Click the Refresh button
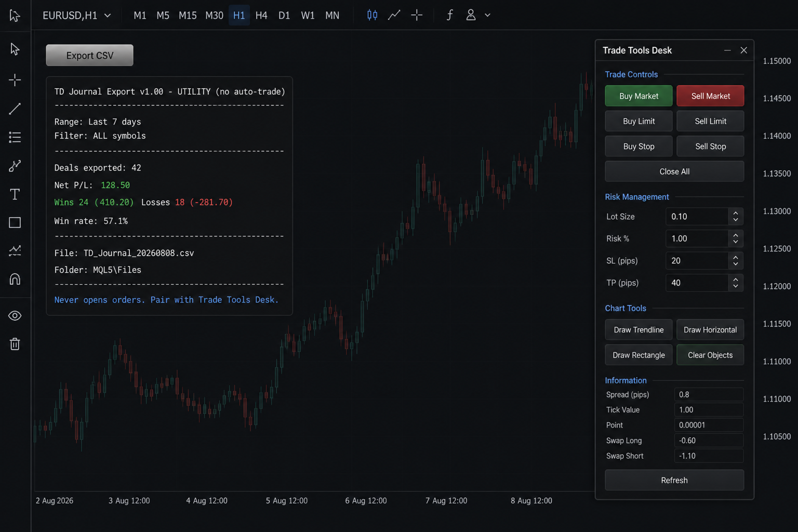This screenshot has height=532, width=798. click(x=674, y=481)
